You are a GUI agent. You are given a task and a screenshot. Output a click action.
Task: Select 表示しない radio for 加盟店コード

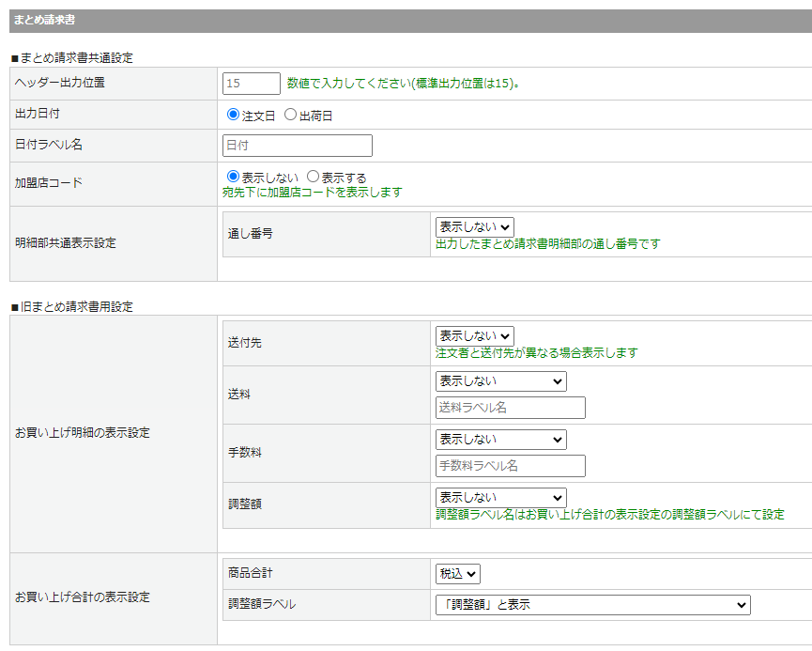[234, 177]
